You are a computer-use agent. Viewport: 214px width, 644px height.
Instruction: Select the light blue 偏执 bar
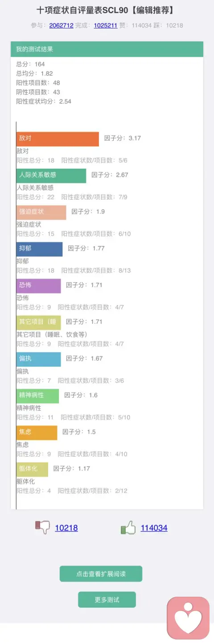click(38, 359)
